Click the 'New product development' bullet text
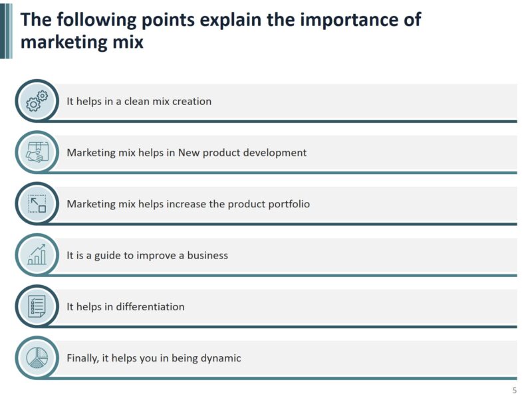Screen dimensions: 532x402 tap(186, 153)
